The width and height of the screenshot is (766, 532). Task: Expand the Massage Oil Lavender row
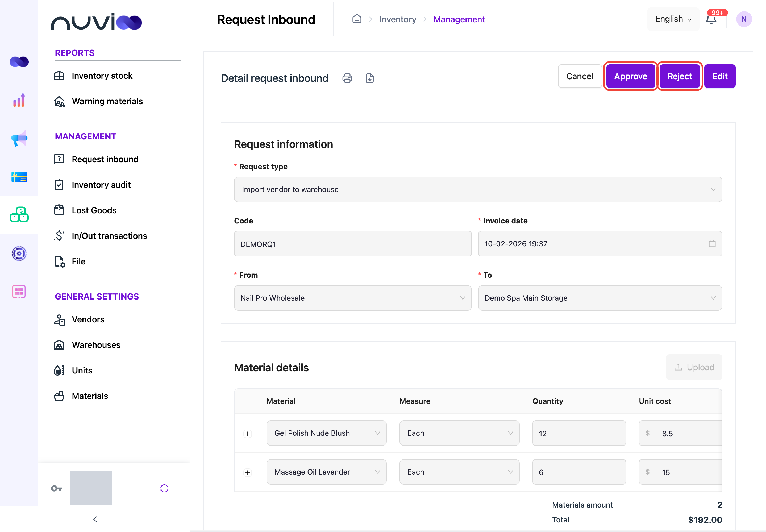click(248, 473)
